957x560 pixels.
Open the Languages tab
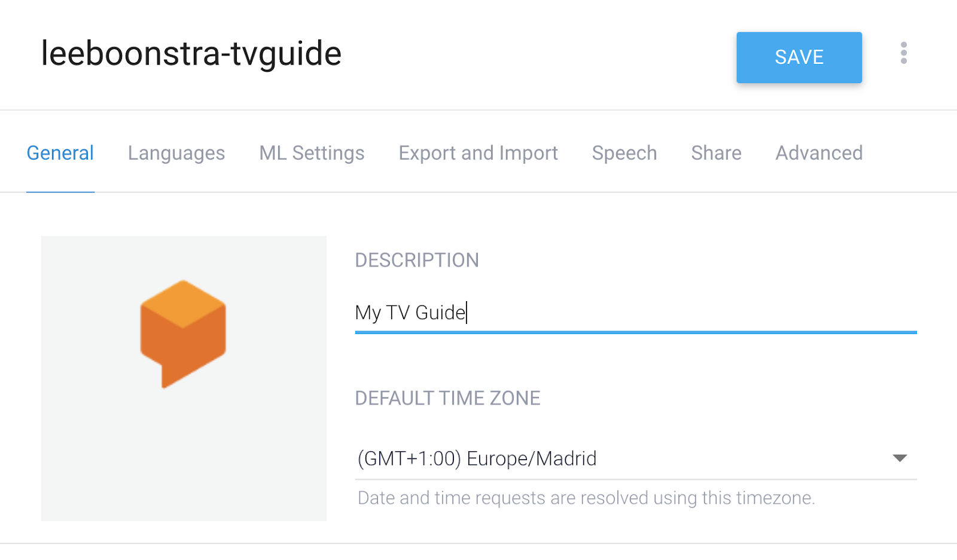(x=176, y=153)
